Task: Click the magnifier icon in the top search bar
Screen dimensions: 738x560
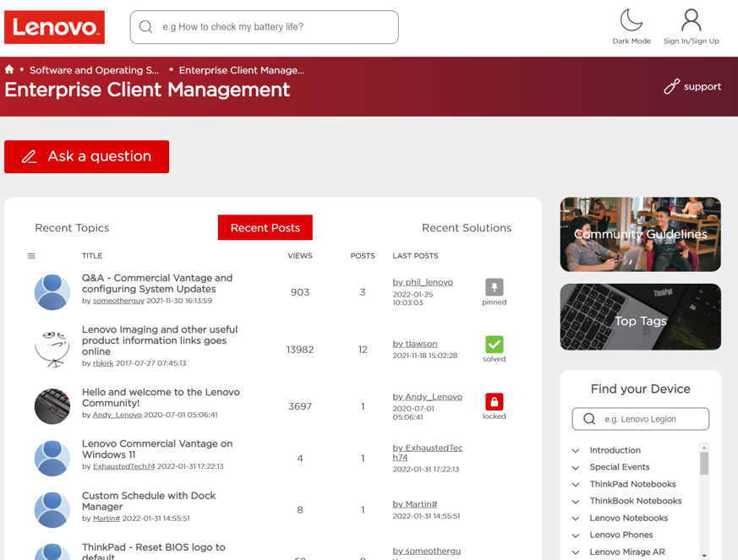Action: click(x=146, y=27)
